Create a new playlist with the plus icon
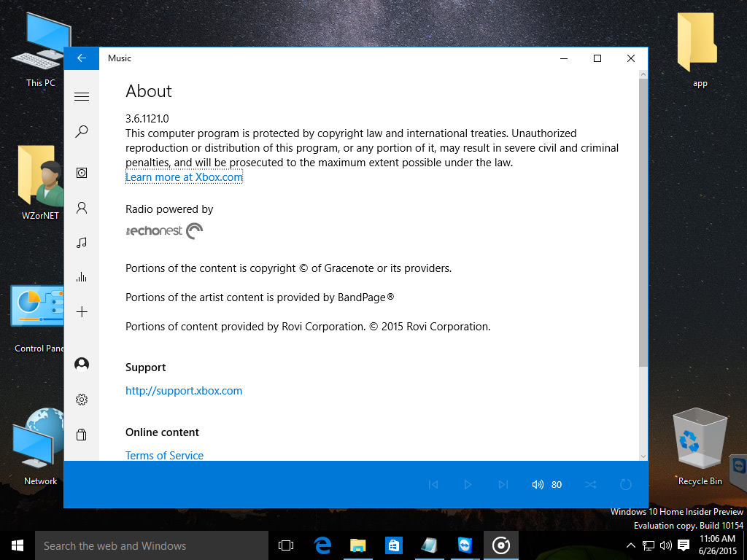747x560 pixels. (82, 312)
